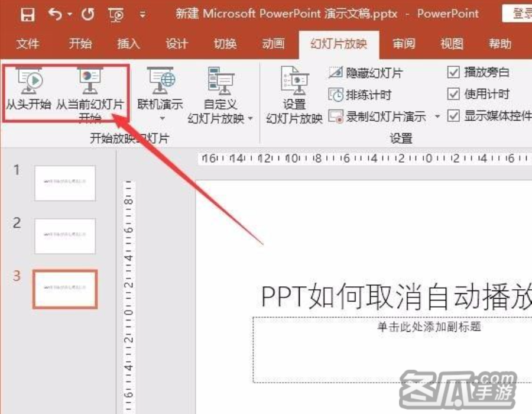Screen dimensions: 532x414
Task: Select the 幻灯片放映 tab
Action: click(x=339, y=44)
